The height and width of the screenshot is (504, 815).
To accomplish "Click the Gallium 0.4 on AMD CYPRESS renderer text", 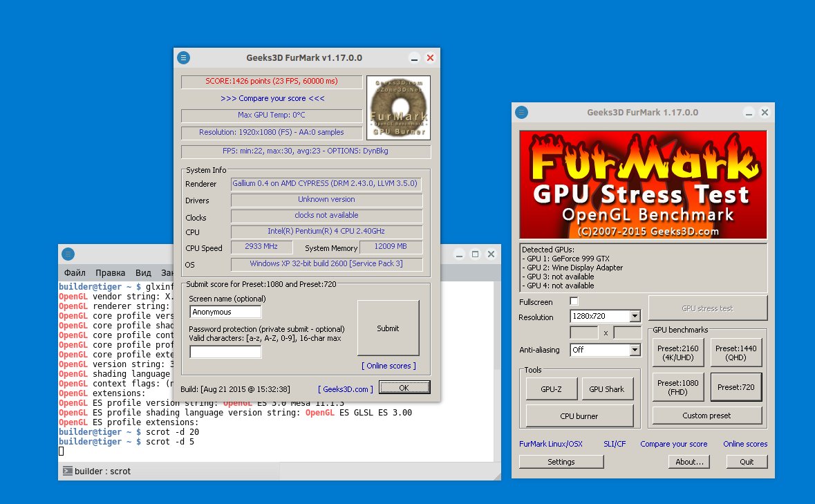I will coord(325,183).
